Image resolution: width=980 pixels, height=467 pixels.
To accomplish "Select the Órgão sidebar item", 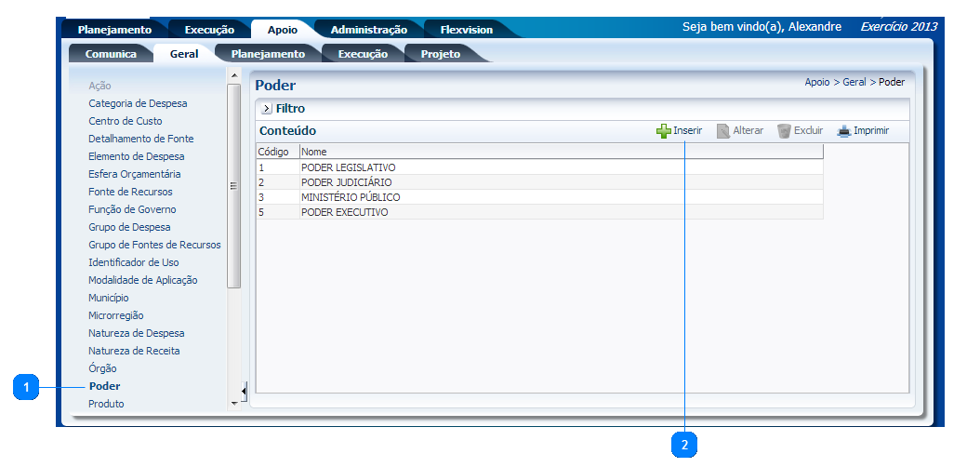I will click(102, 368).
